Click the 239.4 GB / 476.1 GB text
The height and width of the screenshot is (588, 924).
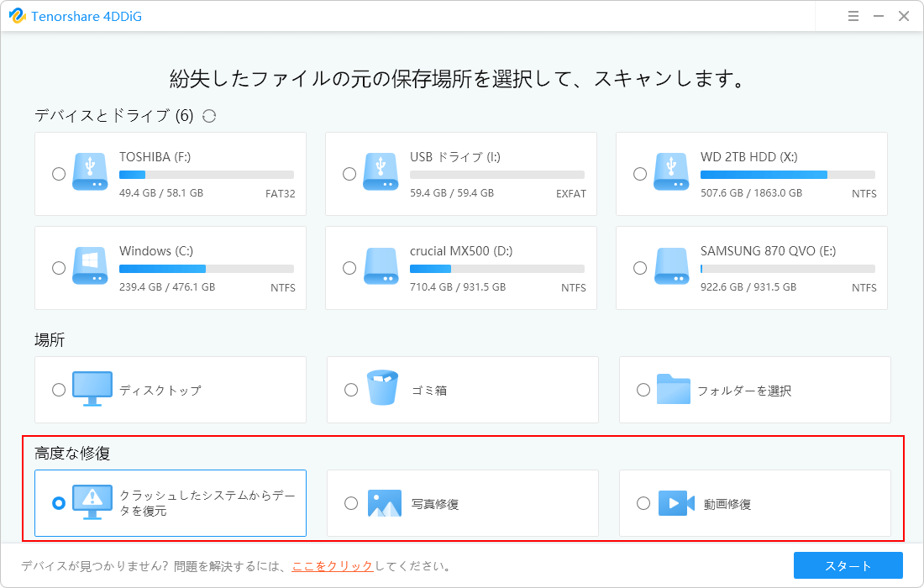point(167,287)
